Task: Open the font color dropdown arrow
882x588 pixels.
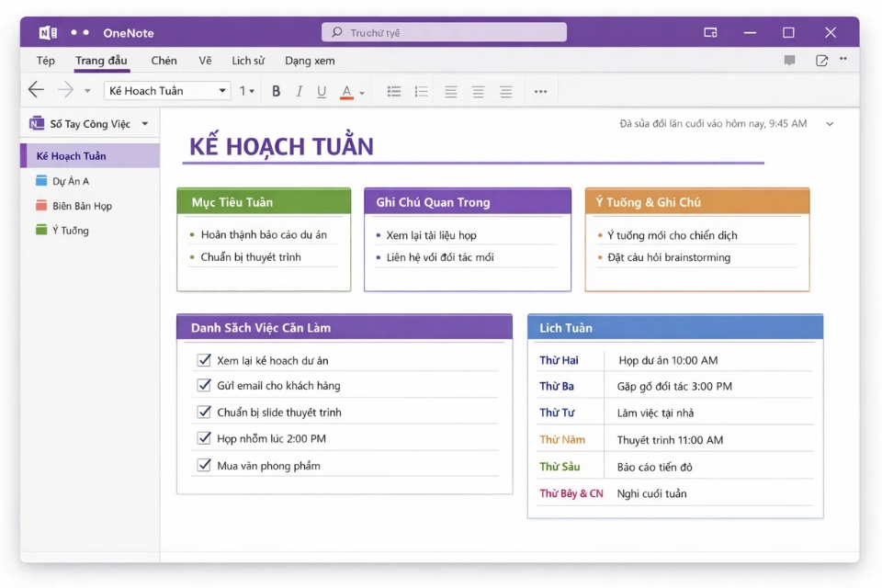Action: [x=360, y=90]
